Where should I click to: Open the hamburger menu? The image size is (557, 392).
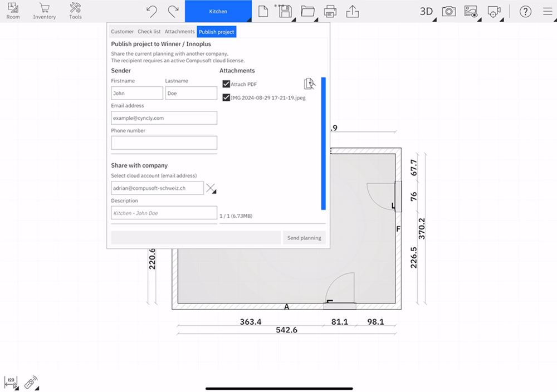[x=548, y=12]
